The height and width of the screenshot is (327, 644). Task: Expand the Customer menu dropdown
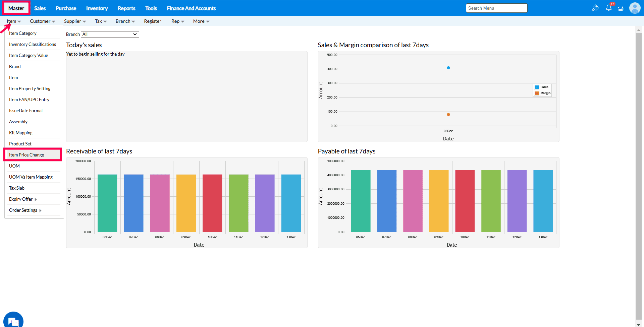click(x=42, y=21)
